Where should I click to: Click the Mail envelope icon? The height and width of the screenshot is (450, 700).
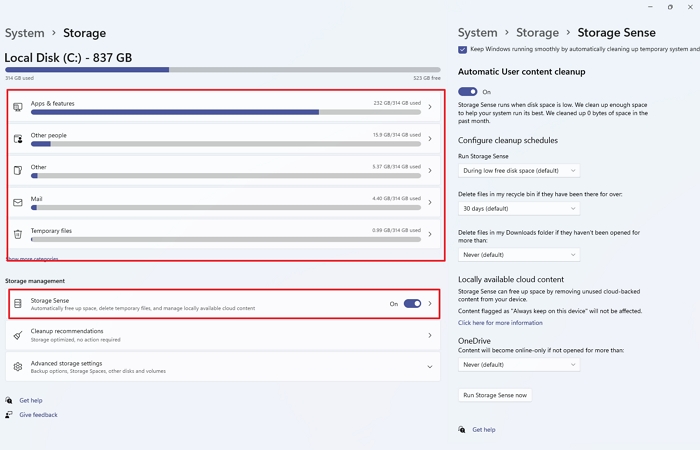coord(18,203)
